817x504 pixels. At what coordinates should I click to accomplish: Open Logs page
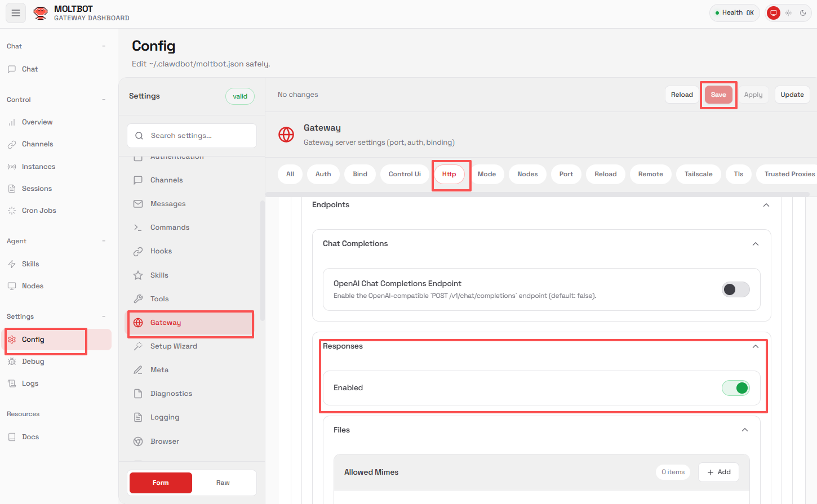[56, 383]
